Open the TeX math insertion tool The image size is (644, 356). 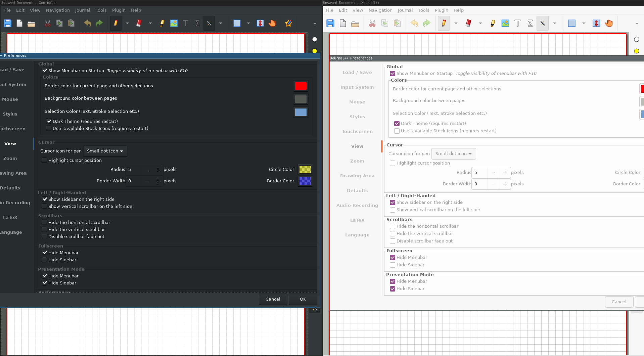[x=197, y=24]
